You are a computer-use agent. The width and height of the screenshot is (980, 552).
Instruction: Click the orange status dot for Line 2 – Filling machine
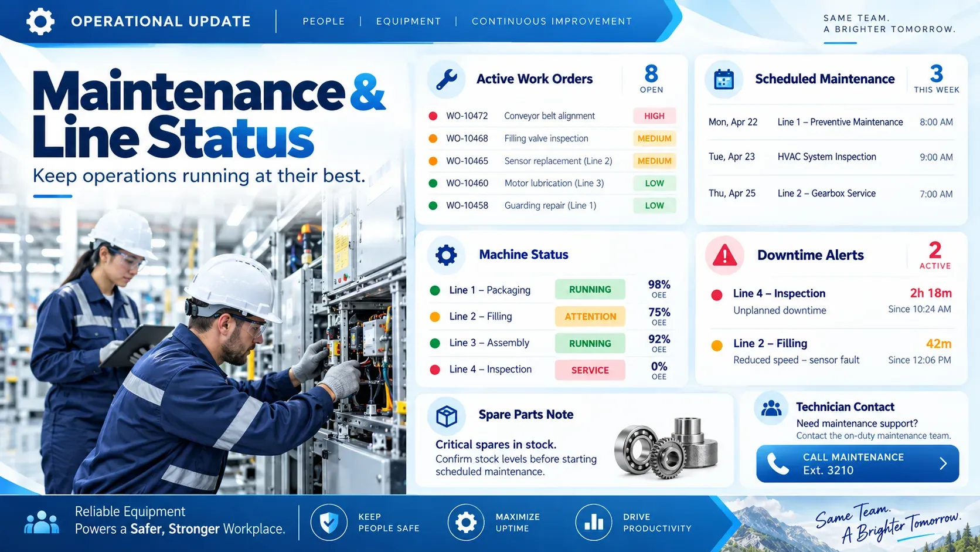pos(435,317)
